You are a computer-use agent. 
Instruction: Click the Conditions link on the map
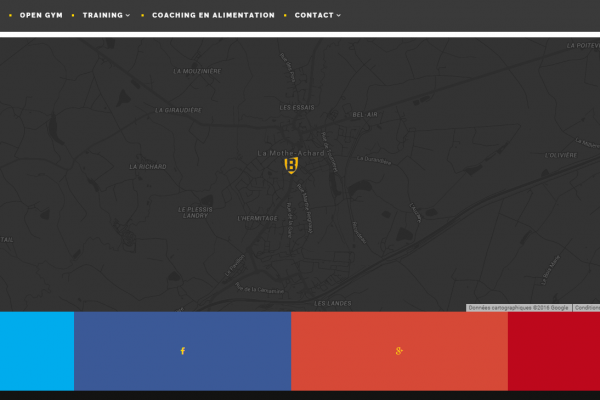pyautogui.click(x=587, y=308)
